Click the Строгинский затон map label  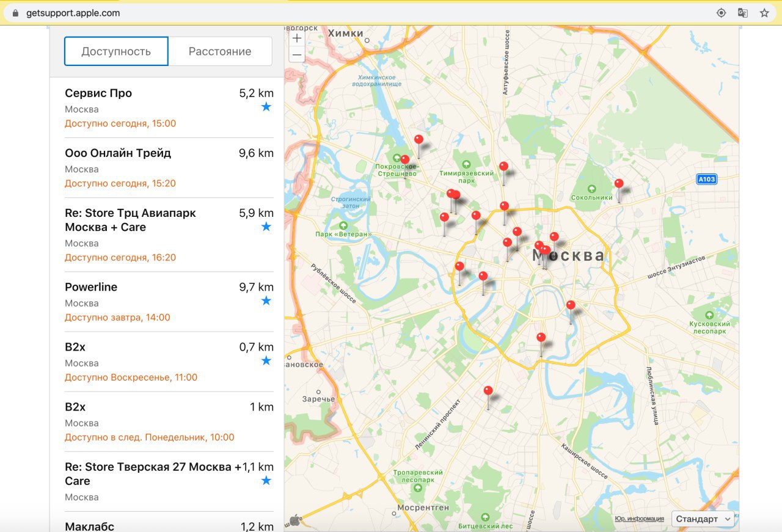[351, 202]
